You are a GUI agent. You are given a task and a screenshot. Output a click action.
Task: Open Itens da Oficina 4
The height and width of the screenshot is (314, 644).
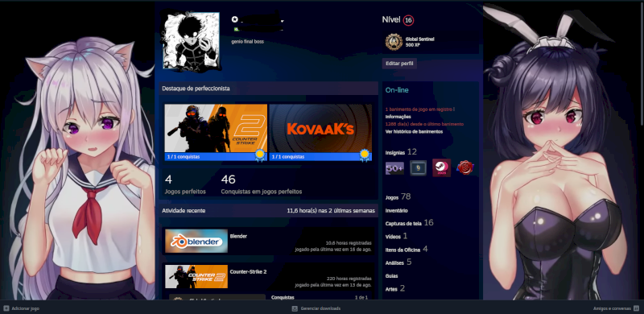[407, 249]
